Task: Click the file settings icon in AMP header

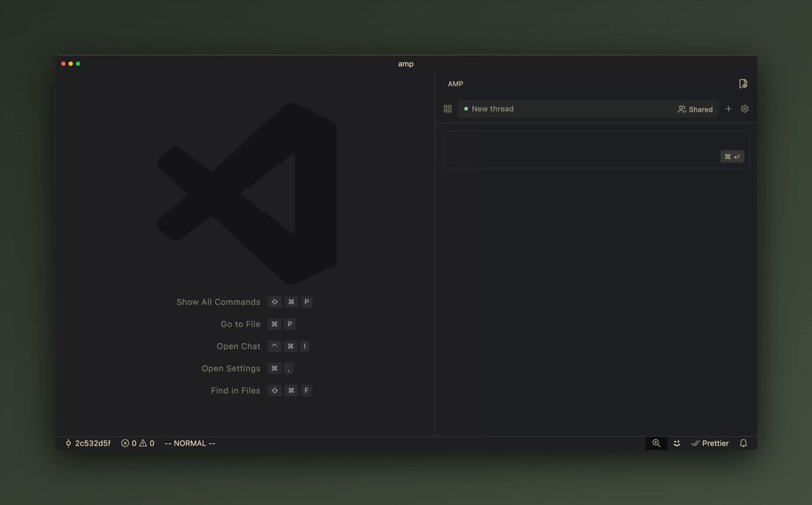Action: pyautogui.click(x=743, y=84)
